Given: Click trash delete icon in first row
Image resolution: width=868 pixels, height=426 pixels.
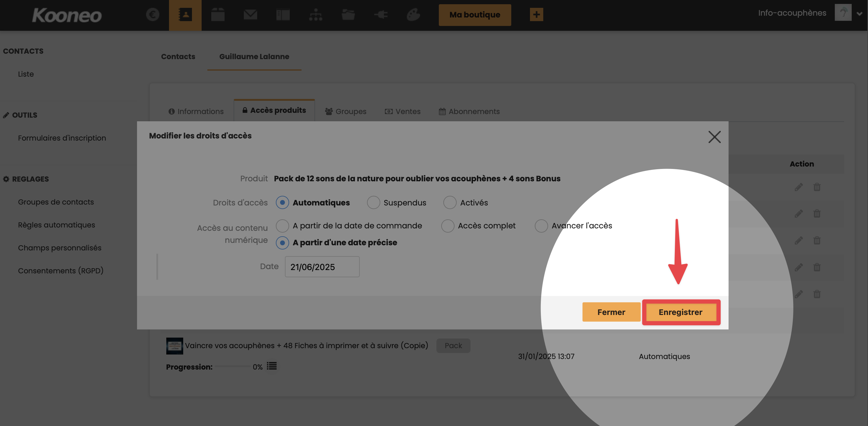Looking at the screenshot, I should pos(817,187).
